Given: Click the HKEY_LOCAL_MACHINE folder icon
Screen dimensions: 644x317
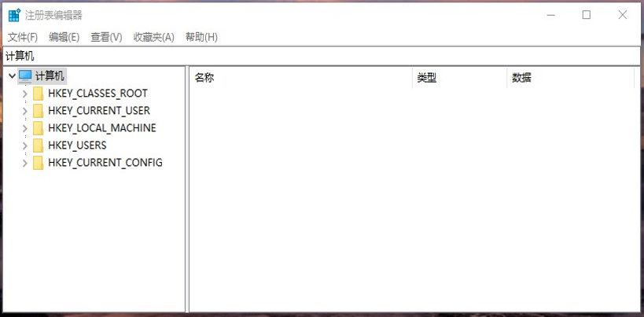Looking at the screenshot, I should click(x=38, y=128).
